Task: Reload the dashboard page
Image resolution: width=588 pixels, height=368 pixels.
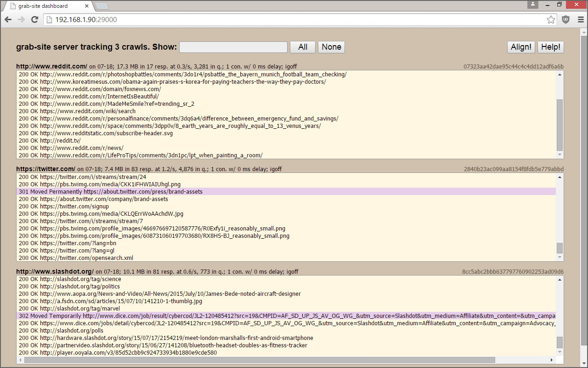Action: (34, 19)
